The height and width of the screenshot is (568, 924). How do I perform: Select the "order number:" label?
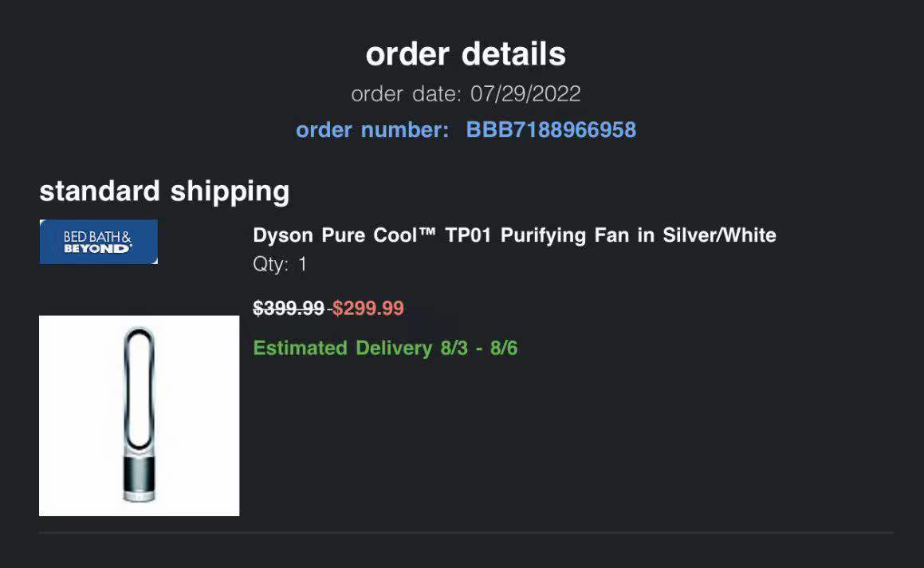coord(372,130)
